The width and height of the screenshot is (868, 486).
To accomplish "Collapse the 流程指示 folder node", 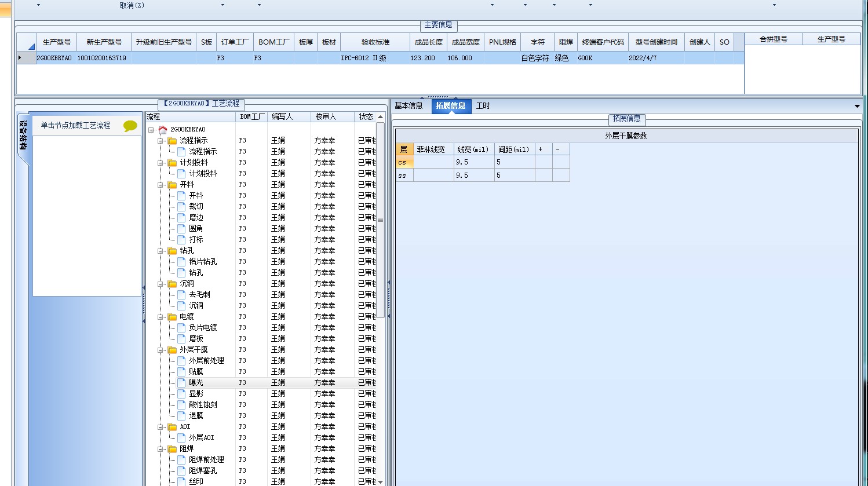I will pos(161,141).
